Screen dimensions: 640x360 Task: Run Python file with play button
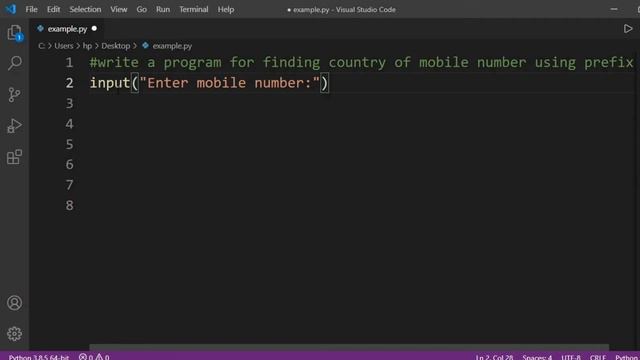coord(628,29)
